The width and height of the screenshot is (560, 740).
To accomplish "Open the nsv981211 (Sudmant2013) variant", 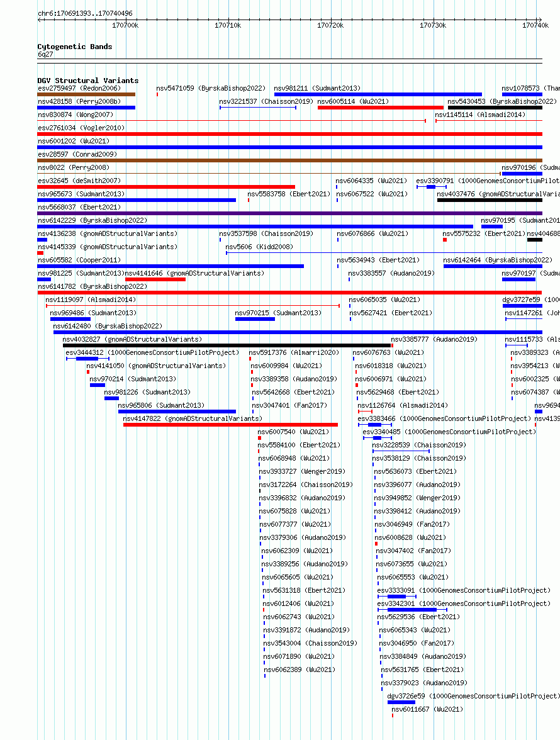I will point(317,88).
